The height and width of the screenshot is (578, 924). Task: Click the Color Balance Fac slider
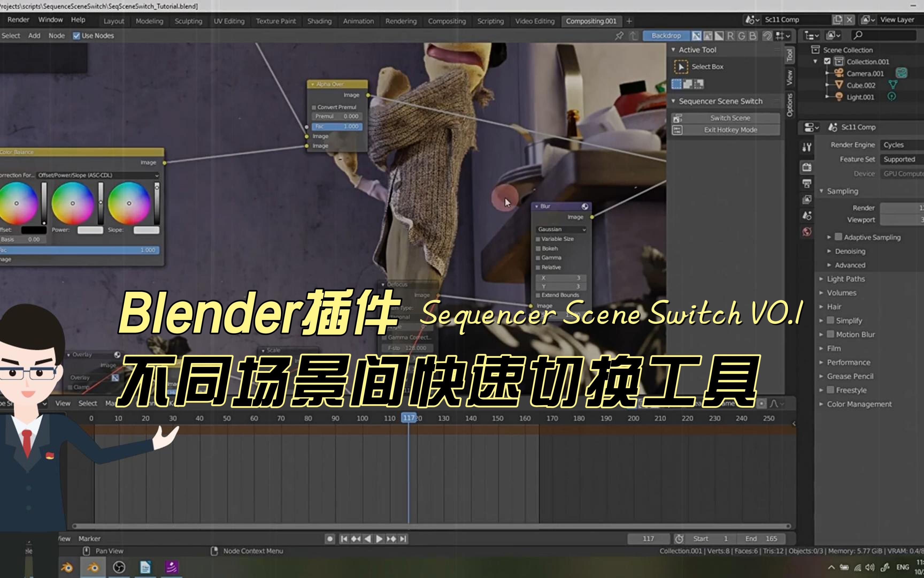pos(79,250)
